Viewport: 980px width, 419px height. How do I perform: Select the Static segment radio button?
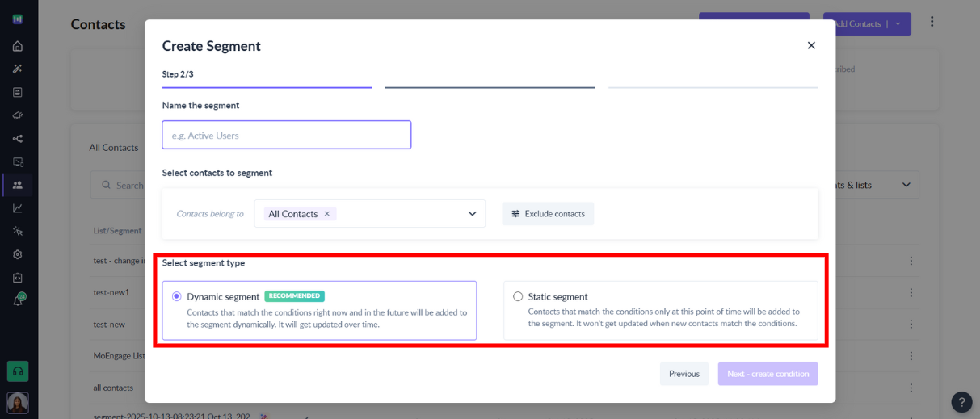click(518, 296)
